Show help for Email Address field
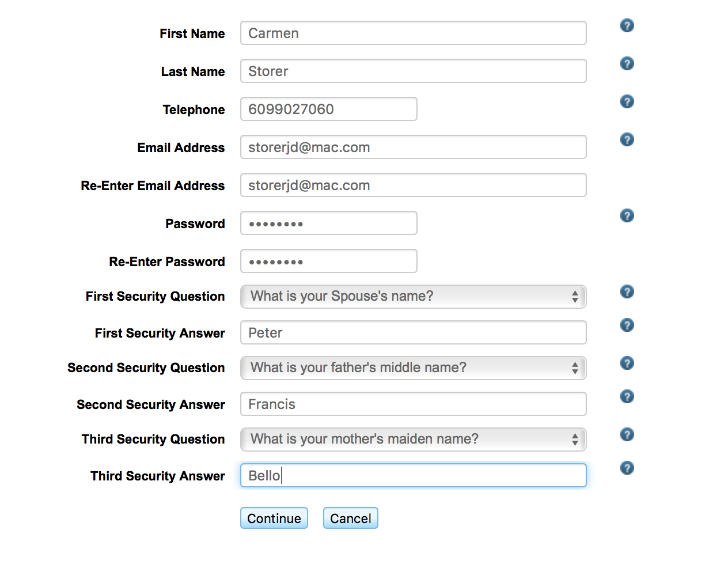728x568 pixels. pyautogui.click(x=627, y=139)
